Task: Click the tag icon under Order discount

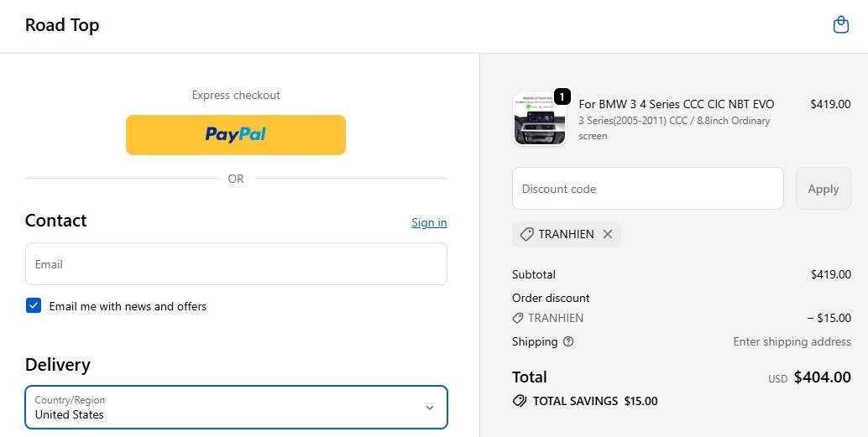Action: tap(518, 319)
